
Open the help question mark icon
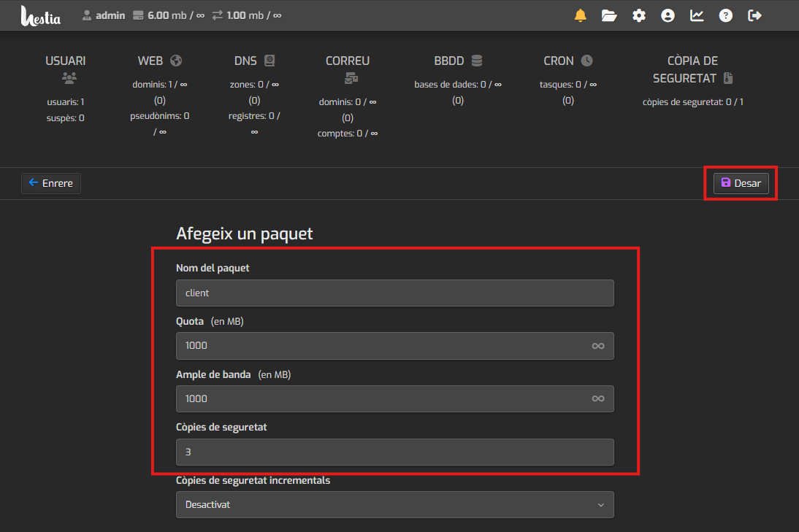point(725,15)
